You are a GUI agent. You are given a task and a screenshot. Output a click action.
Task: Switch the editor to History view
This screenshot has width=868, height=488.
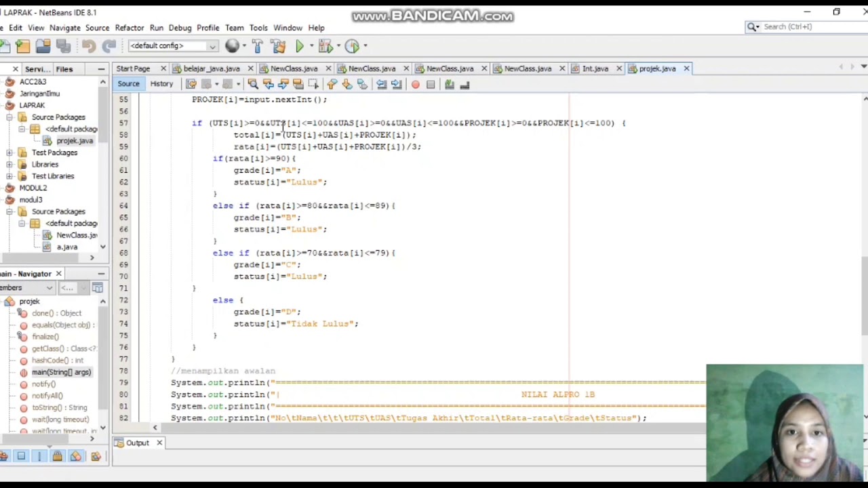coord(161,84)
